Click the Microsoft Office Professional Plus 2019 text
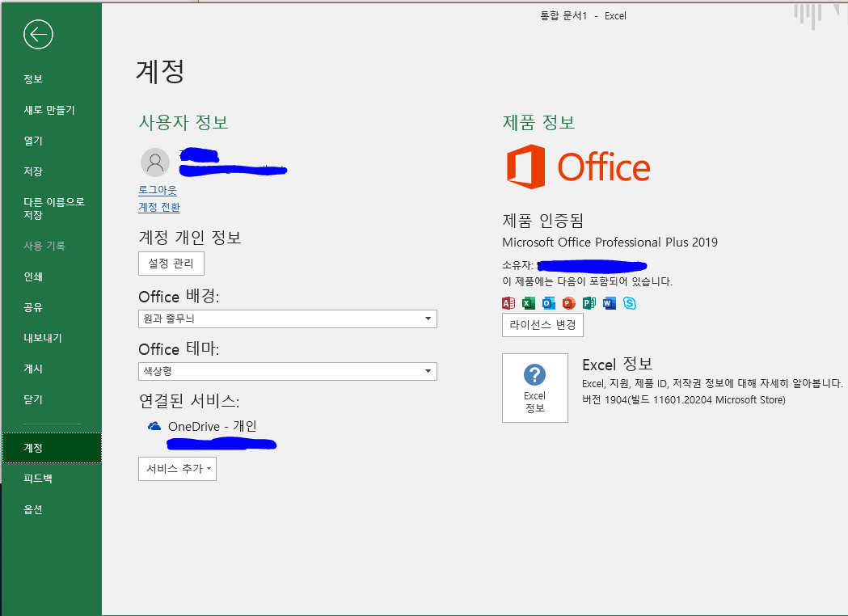This screenshot has height=616, width=848. click(x=610, y=243)
